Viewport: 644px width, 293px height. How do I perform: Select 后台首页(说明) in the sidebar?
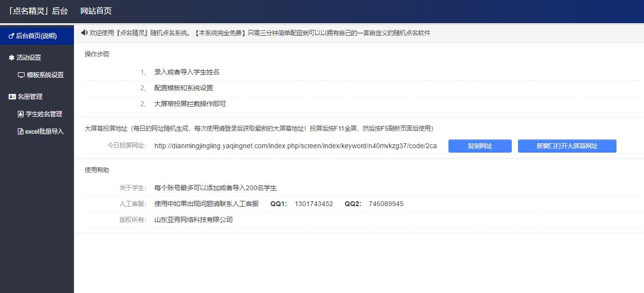tap(36, 35)
